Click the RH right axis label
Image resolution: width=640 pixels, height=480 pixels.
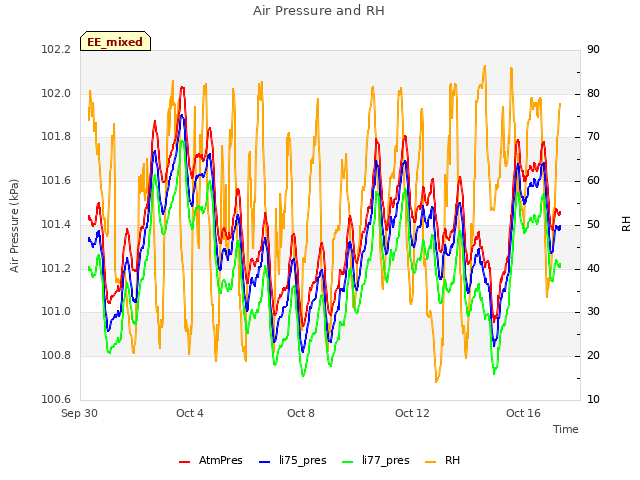[626, 224]
